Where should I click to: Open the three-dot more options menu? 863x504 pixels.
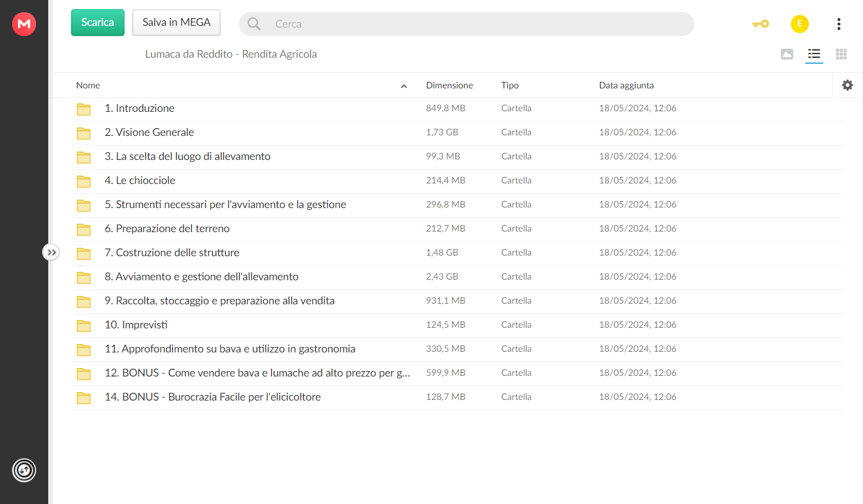(838, 24)
